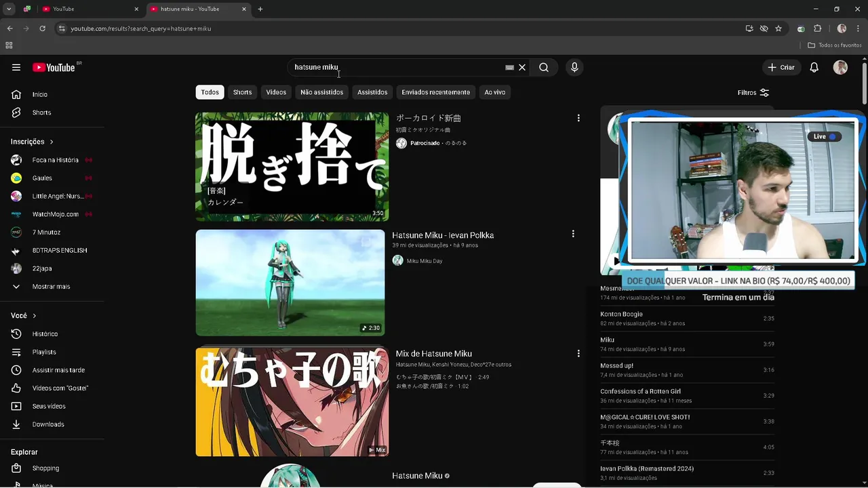868x488 pixels.
Task: Reload the page in Chrome
Action: pyautogui.click(x=42, y=28)
